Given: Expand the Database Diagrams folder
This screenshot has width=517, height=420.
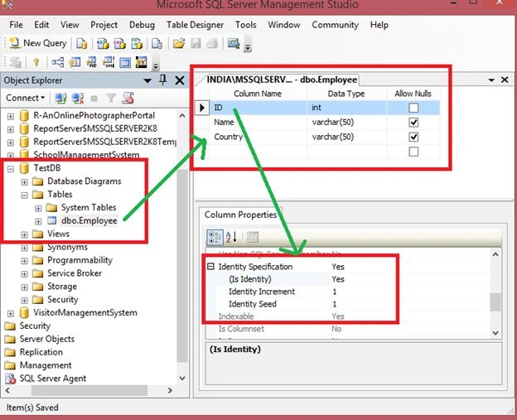Looking at the screenshot, I should [x=24, y=182].
